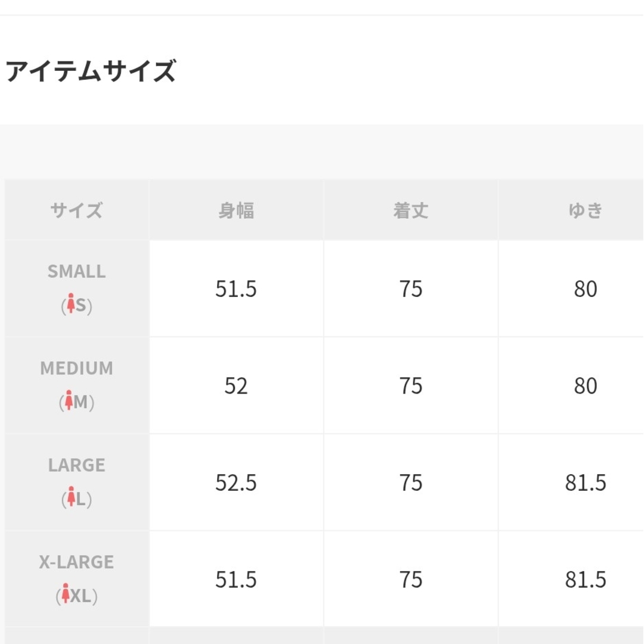Click the woman icon in X-LARGE row
The width and height of the screenshot is (644, 644).
[x=66, y=593]
